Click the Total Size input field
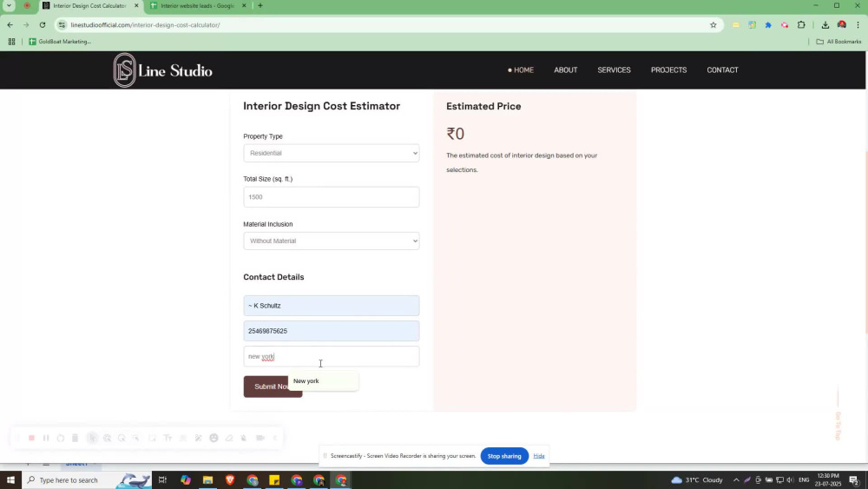Image resolution: width=868 pixels, height=489 pixels. [331, 197]
